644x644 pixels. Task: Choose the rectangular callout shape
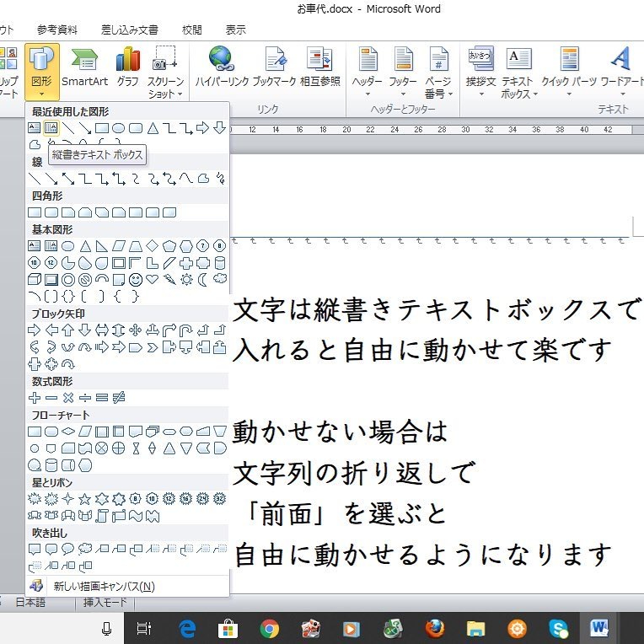pyautogui.click(x=34, y=549)
